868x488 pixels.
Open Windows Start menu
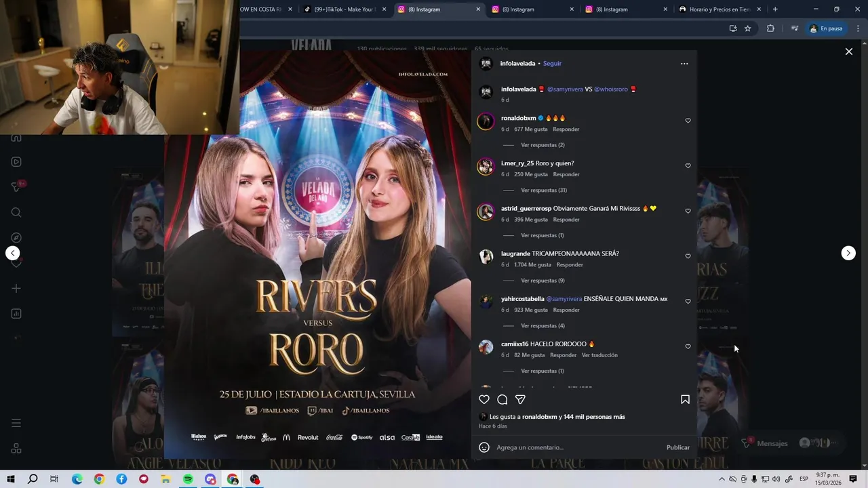click(x=11, y=479)
